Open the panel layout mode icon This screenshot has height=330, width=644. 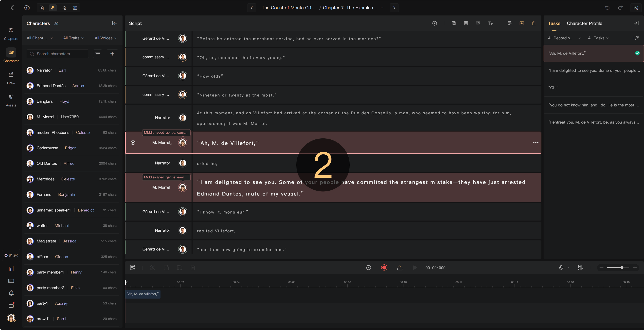coord(75,8)
